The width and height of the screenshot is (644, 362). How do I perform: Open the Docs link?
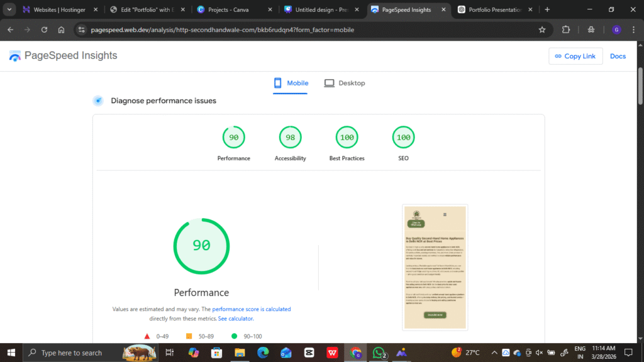618,56
